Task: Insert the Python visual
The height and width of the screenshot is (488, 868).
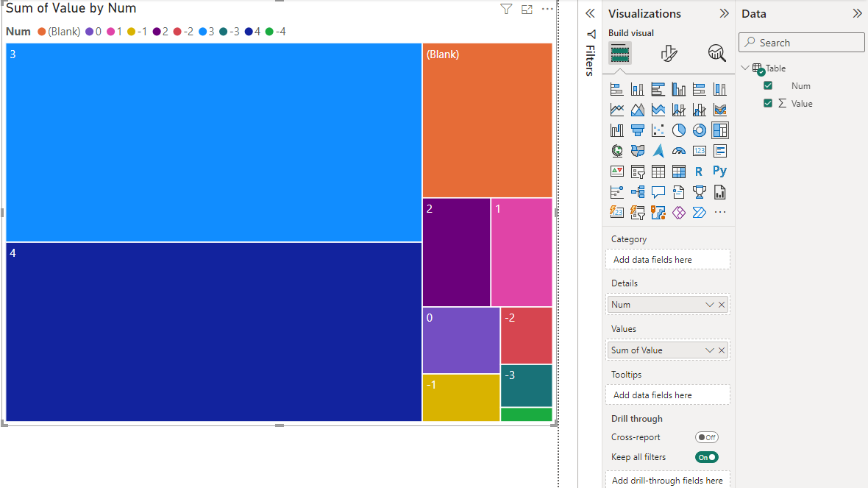Action: [719, 171]
